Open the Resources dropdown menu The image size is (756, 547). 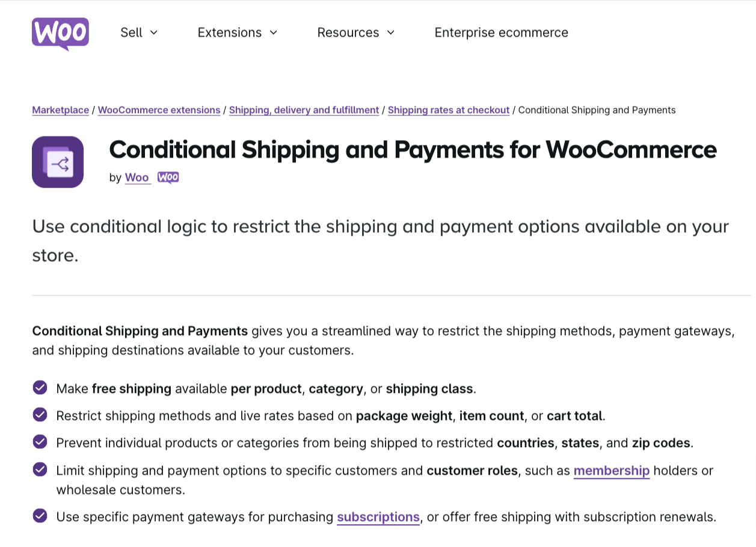[x=356, y=32]
